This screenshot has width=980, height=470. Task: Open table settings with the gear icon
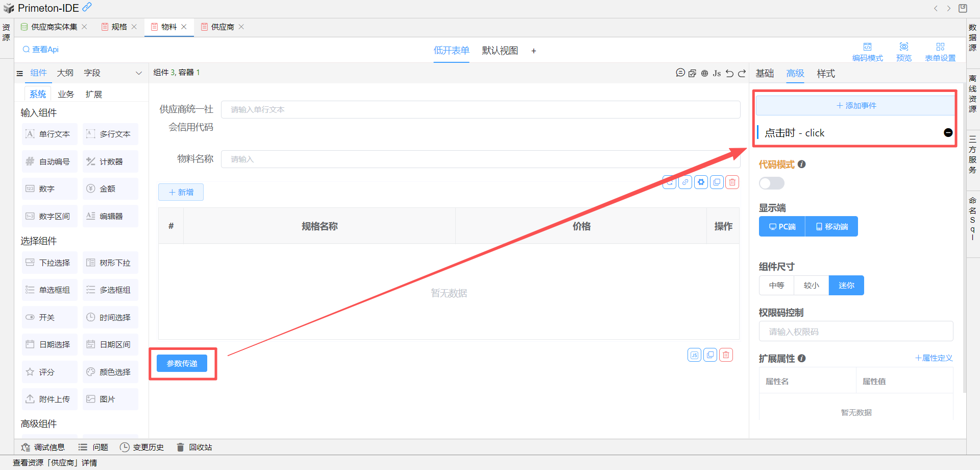701,182
